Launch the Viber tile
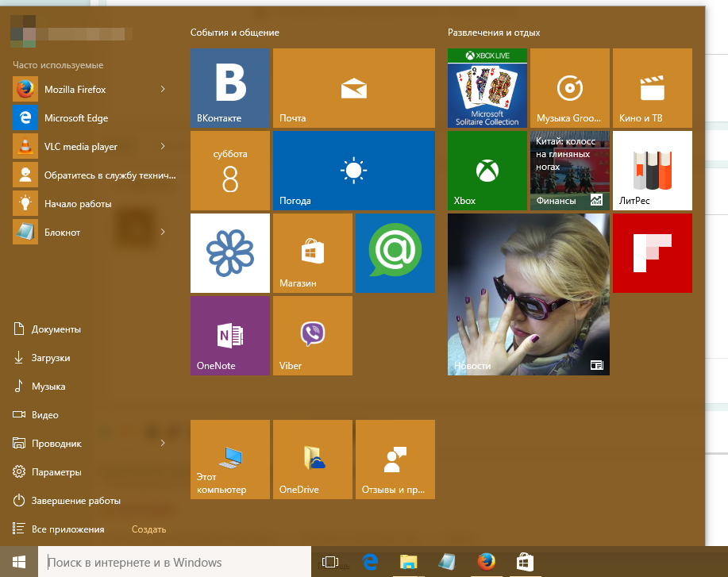The image size is (728, 577). (x=312, y=335)
